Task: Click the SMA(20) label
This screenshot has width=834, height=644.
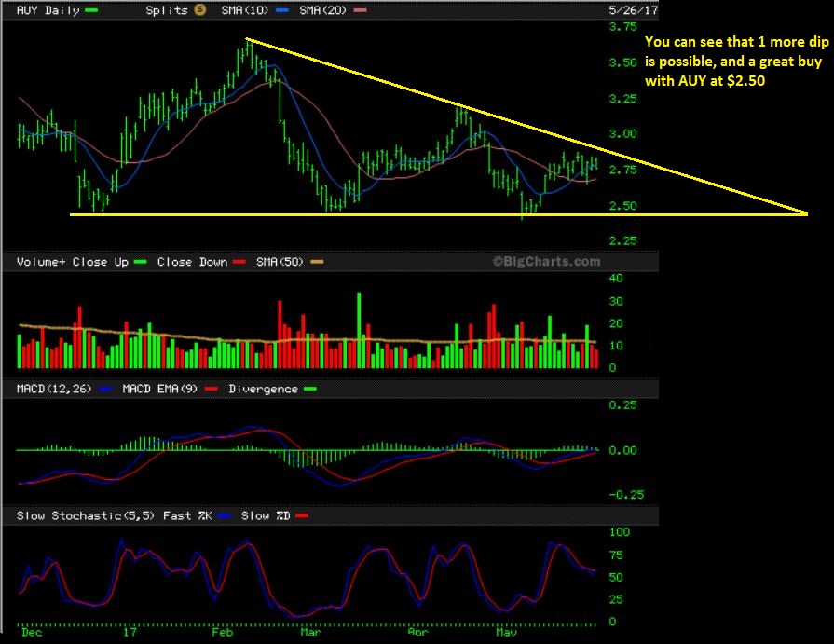Action: [322, 10]
